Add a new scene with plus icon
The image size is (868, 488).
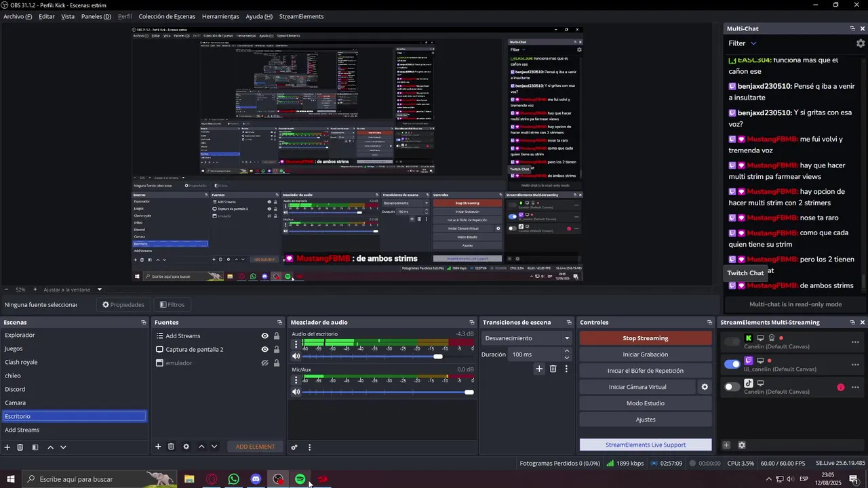tap(7, 447)
